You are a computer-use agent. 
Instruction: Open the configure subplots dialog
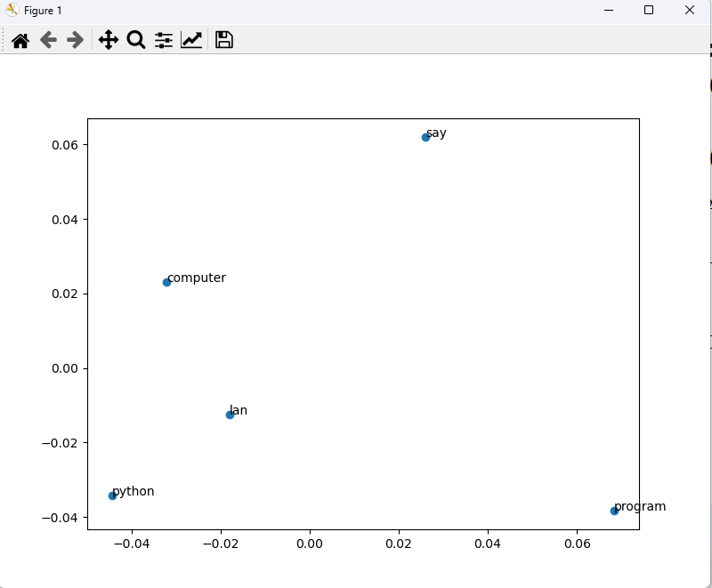(164, 40)
